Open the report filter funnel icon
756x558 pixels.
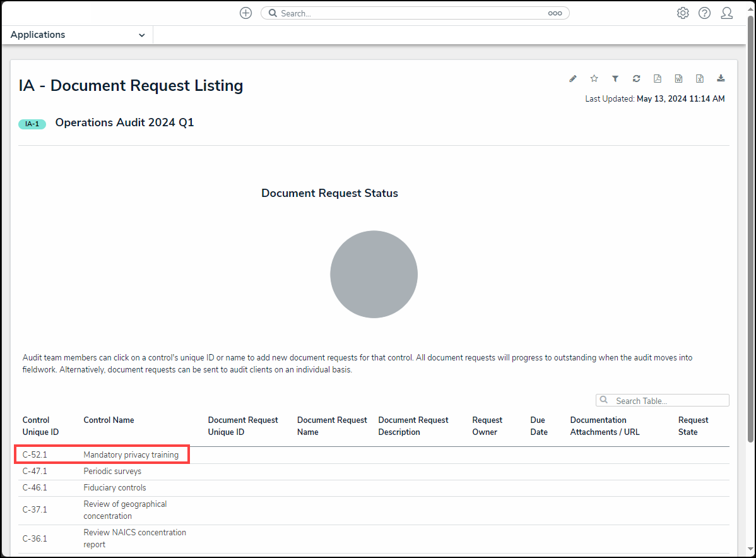(x=615, y=79)
